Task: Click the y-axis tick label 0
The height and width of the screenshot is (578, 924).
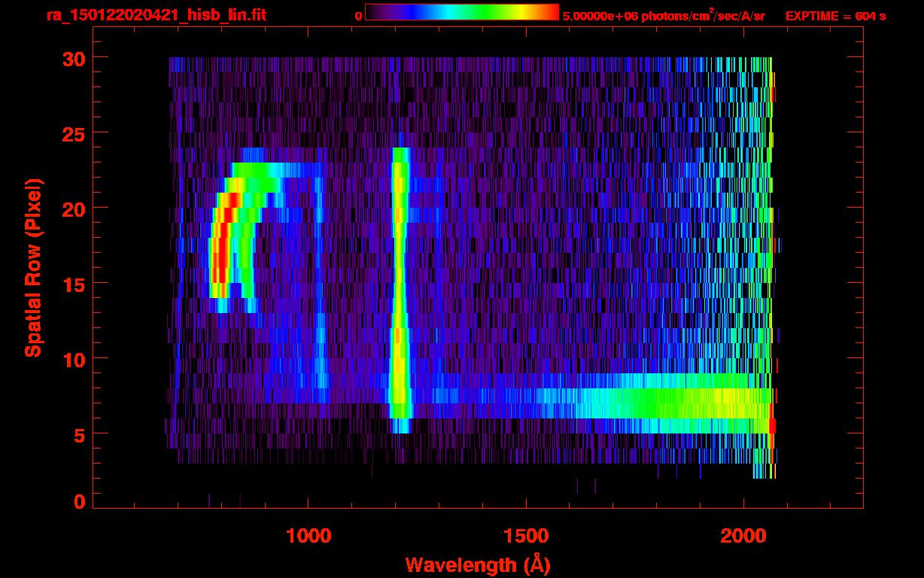Action: 78,502
